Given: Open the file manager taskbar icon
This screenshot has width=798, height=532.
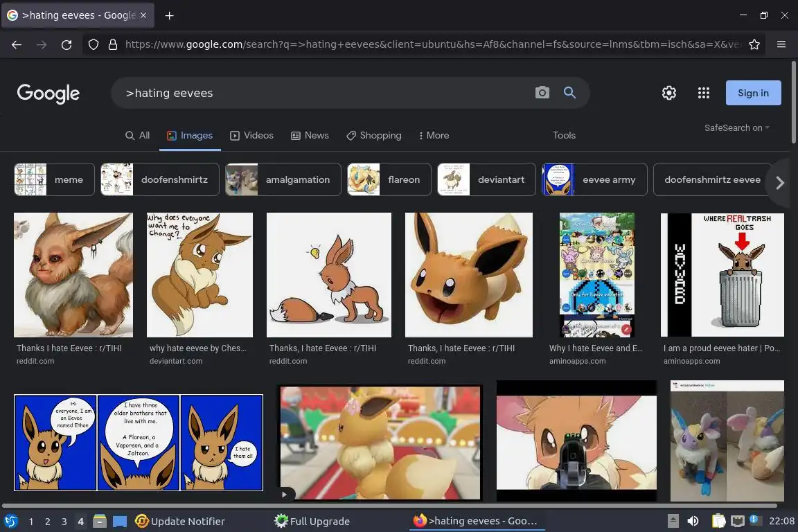Looking at the screenshot, I should point(100,522).
